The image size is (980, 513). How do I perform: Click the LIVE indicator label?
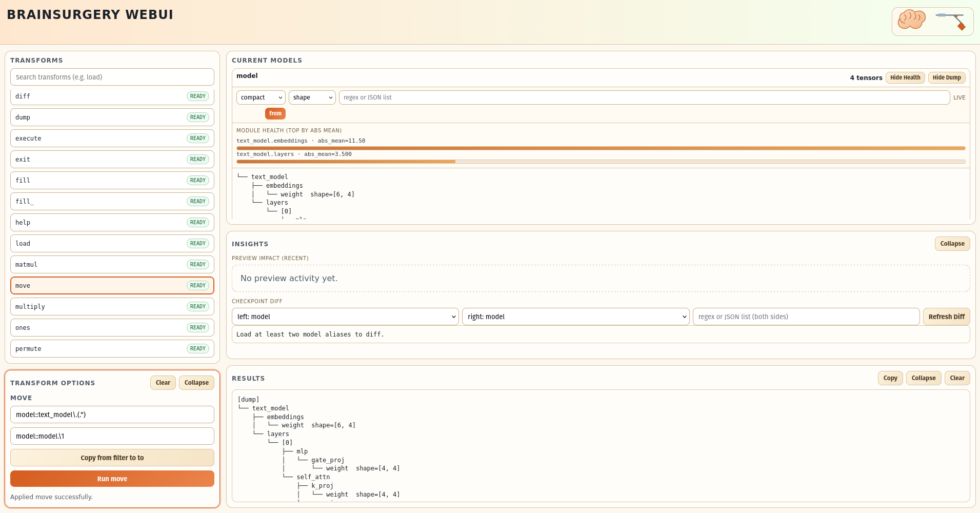coord(959,97)
